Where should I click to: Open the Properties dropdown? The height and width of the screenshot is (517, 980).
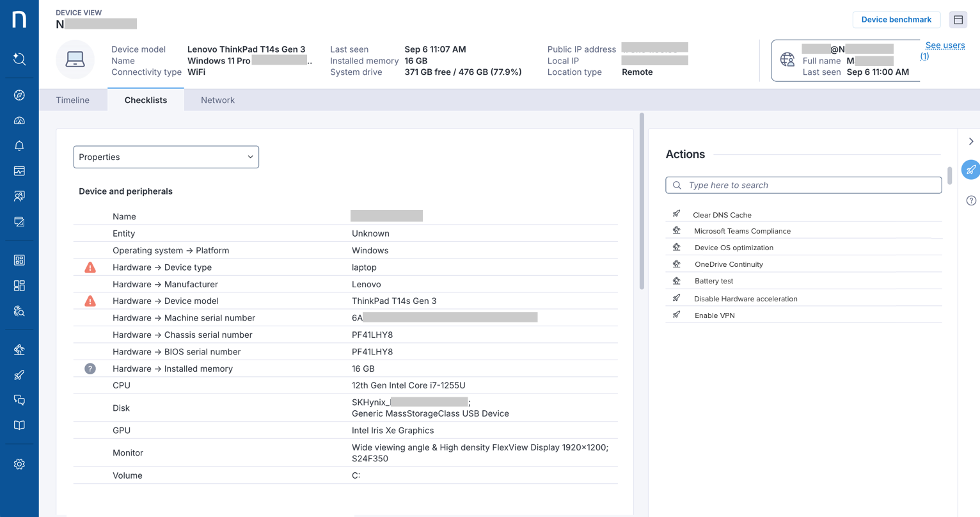point(166,157)
